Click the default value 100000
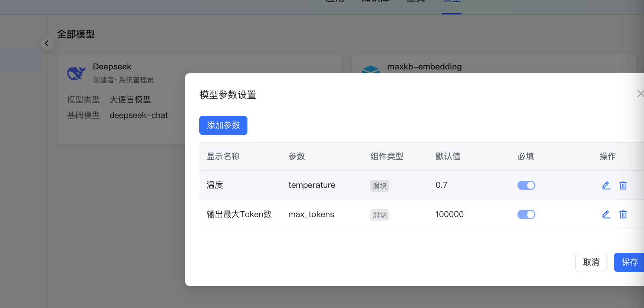 449,214
